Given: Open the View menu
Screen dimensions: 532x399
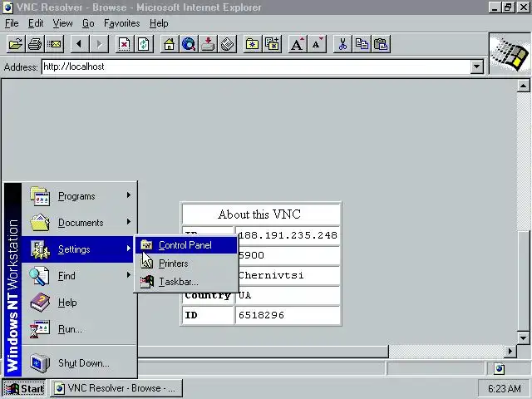Looking at the screenshot, I should tap(63, 23).
